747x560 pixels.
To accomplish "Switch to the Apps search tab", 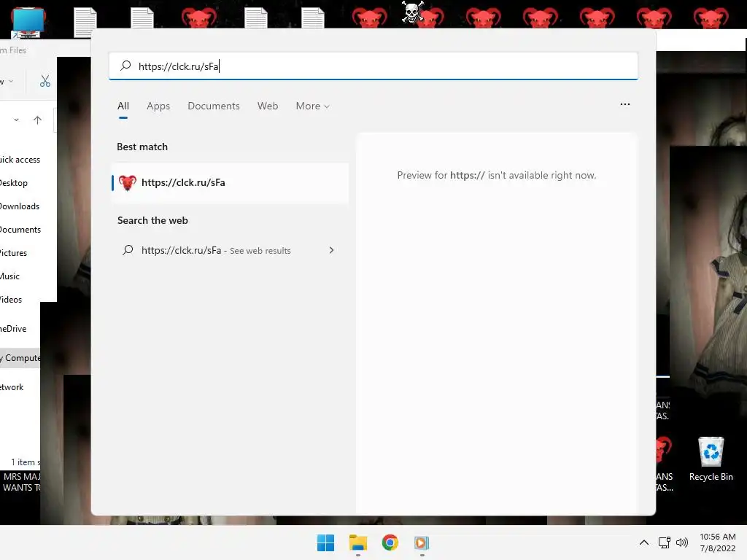I will point(158,106).
